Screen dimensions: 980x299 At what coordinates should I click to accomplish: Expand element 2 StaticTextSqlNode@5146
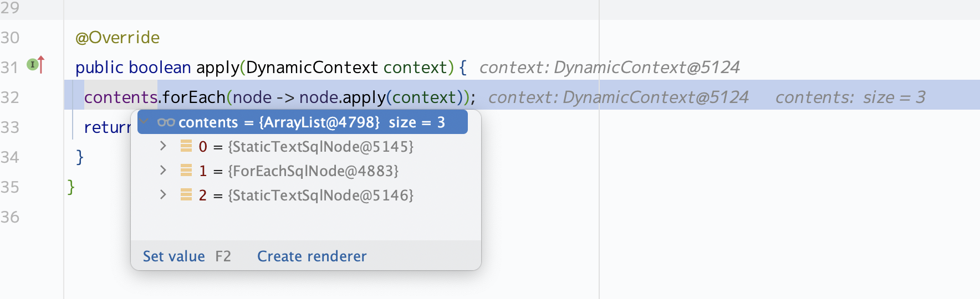[x=163, y=195]
